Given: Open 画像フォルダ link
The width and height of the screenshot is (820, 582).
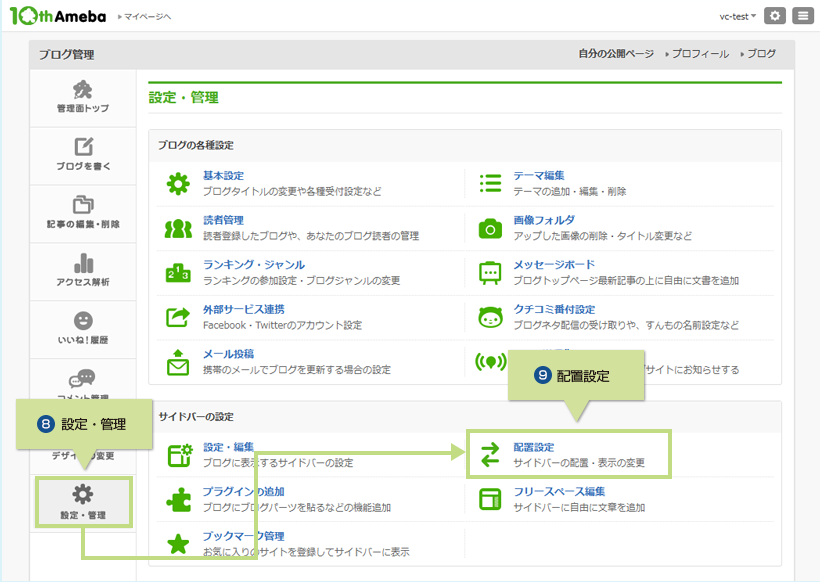Looking at the screenshot, I should [x=544, y=220].
